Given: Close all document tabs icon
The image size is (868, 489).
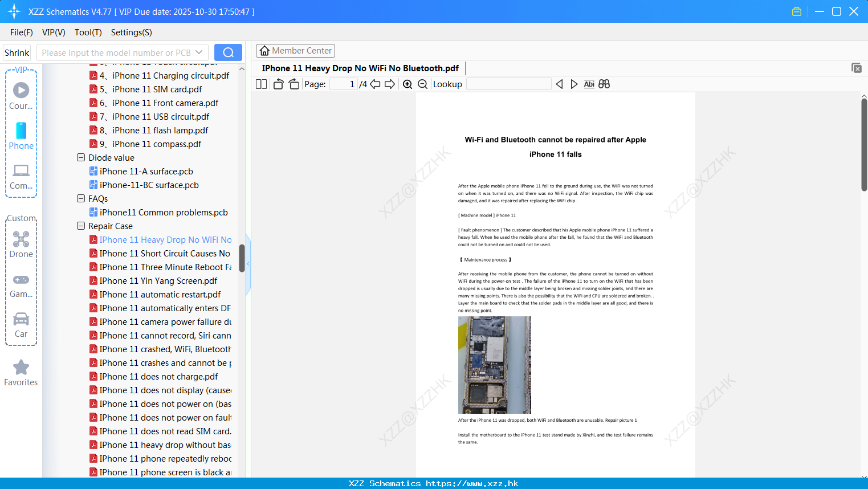Looking at the screenshot, I should (x=856, y=68).
